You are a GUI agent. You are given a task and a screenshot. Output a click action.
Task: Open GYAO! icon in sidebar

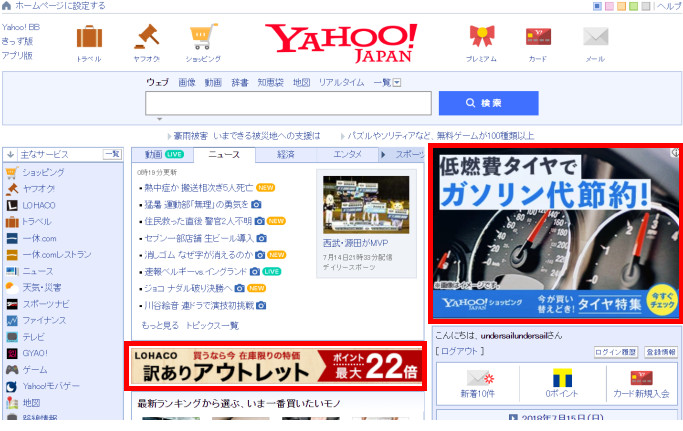[12, 353]
